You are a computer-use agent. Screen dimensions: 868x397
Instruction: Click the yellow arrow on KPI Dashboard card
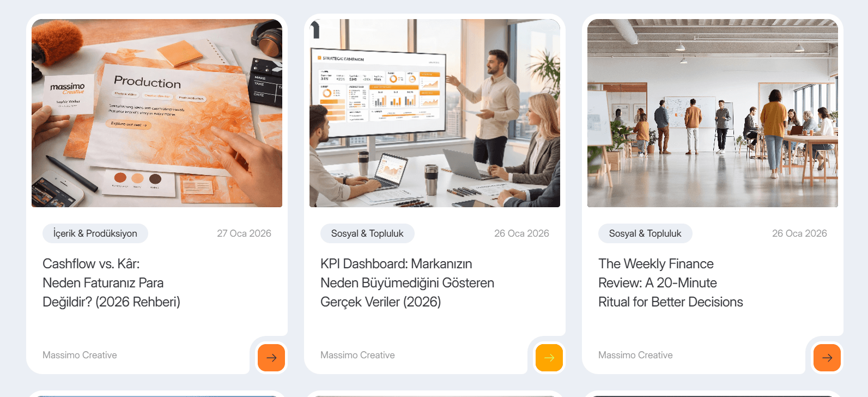coord(549,358)
